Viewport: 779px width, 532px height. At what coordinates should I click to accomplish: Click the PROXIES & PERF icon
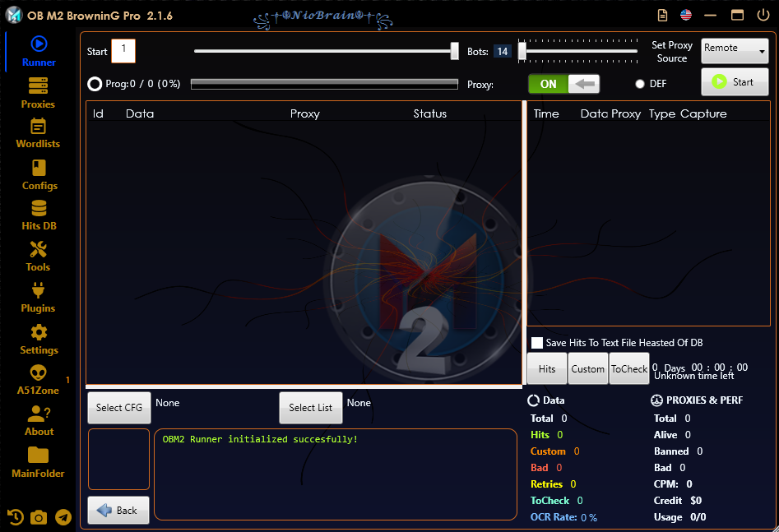click(656, 400)
